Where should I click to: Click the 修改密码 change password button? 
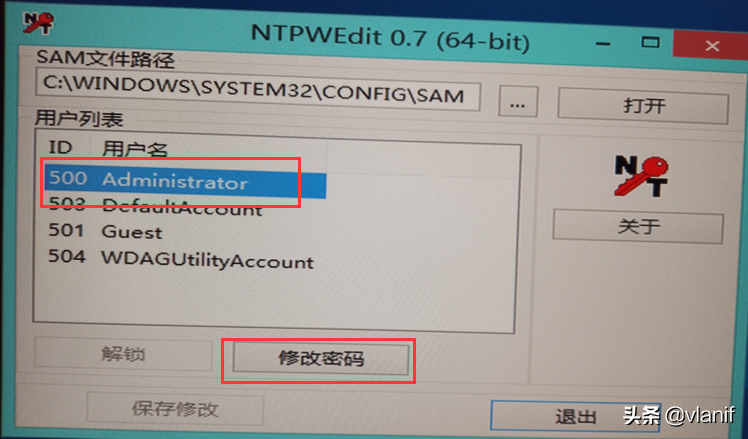pos(321,359)
